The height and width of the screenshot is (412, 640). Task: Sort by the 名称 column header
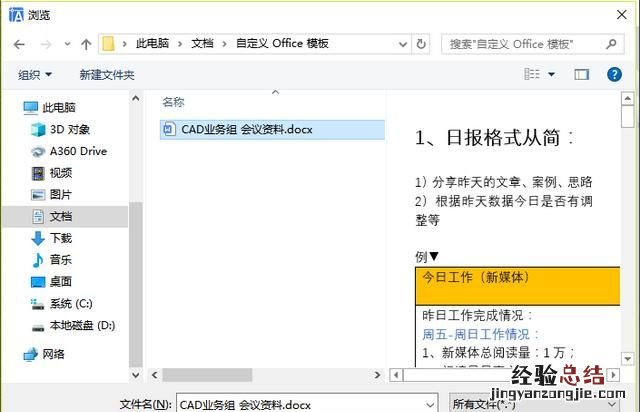(x=173, y=102)
